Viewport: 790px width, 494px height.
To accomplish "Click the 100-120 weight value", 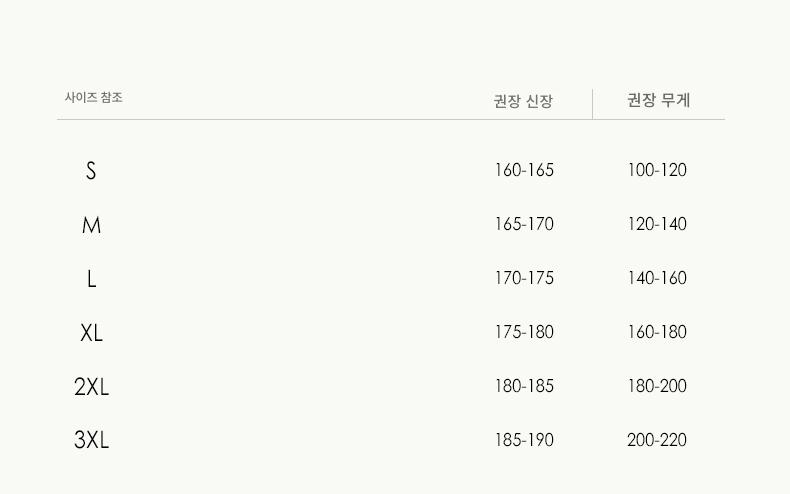I will (657, 171).
